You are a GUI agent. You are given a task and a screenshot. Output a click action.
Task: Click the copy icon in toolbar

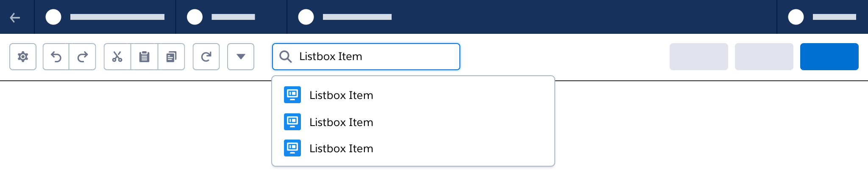(x=171, y=57)
